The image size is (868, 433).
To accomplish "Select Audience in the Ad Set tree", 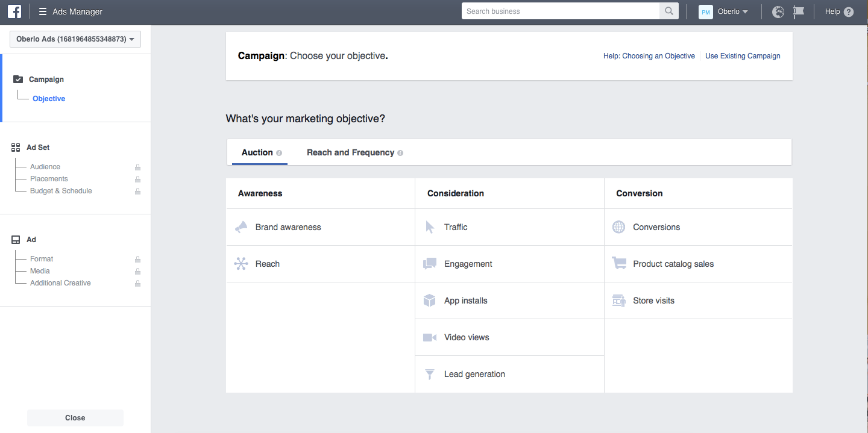I will click(45, 167).
